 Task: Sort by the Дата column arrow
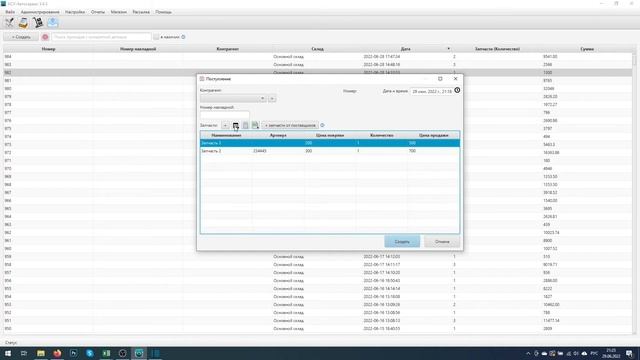(x=449, y=49)
